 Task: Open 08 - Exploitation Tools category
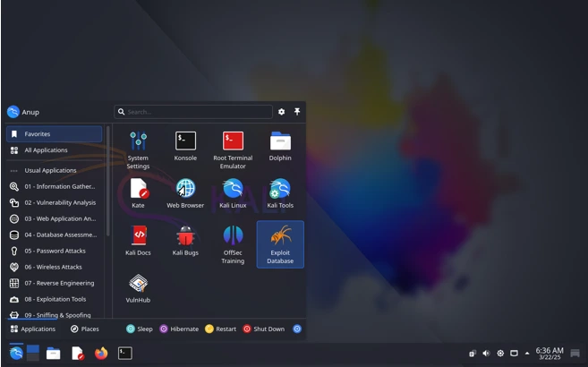[x=54, y=299]
